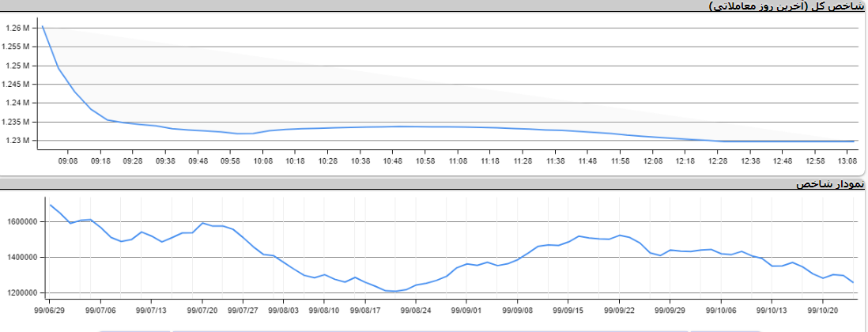868x332 pixels.
Task: Click the 1.26 M value axis label
Action: pyautogui.click(x=17, y=28)
